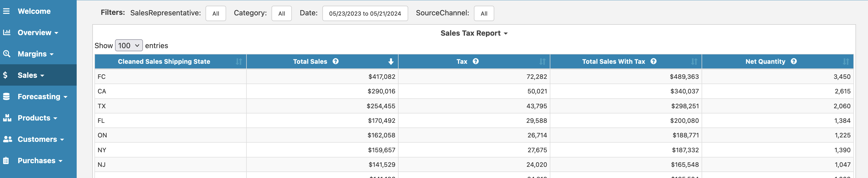
Task: Open the Customers menu in the sidebar
Action: (x=40, y=139)
